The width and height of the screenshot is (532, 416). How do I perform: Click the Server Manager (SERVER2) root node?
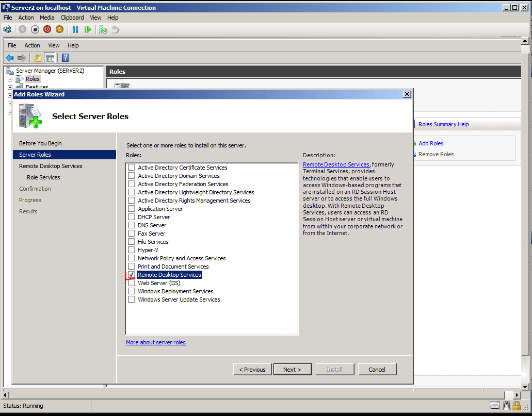point(50,71)
